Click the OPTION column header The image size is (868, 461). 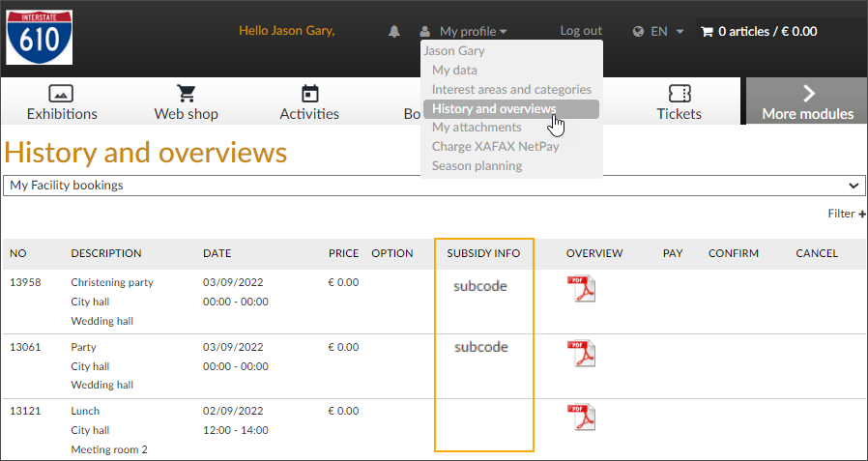[x=391, y=253]
